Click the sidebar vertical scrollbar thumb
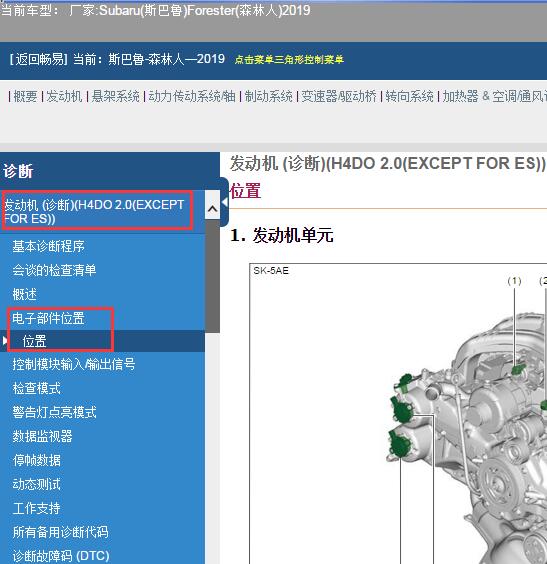 coord(212,276)
